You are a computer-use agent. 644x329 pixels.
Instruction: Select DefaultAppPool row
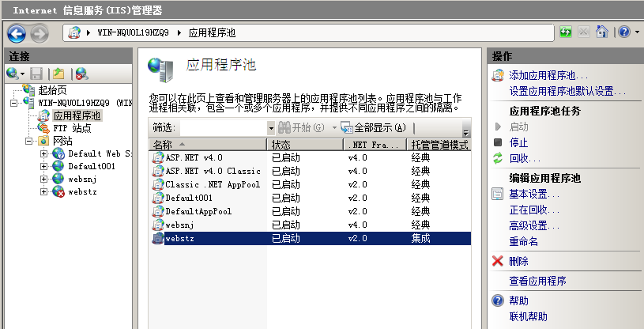(x=310, y=211)
